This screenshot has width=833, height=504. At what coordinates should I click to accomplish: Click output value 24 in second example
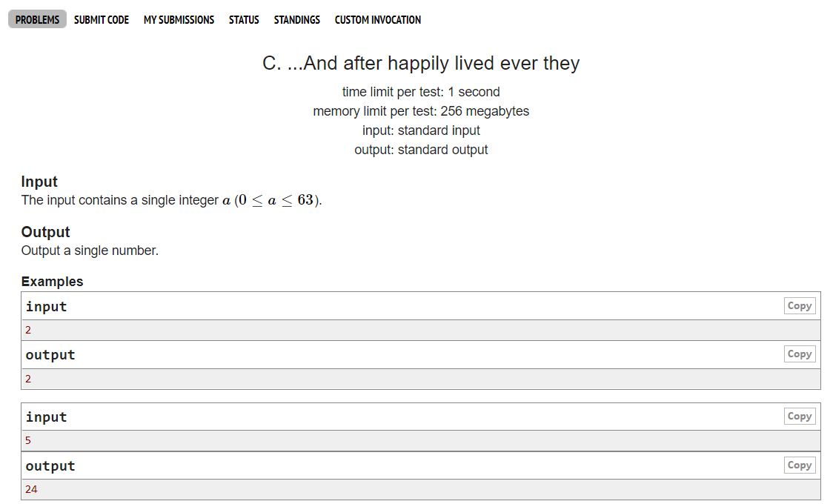[x=31, y=490]
